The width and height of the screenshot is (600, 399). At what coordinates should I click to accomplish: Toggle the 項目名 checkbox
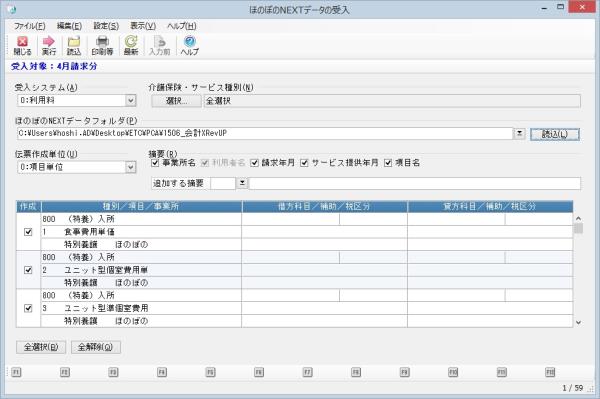[x=388, y=163]
